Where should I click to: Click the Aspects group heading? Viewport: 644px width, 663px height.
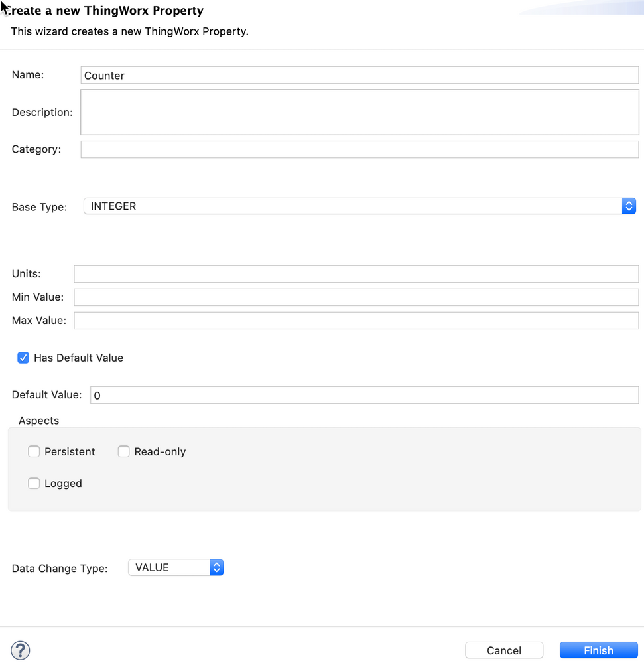tap(38, 421)
